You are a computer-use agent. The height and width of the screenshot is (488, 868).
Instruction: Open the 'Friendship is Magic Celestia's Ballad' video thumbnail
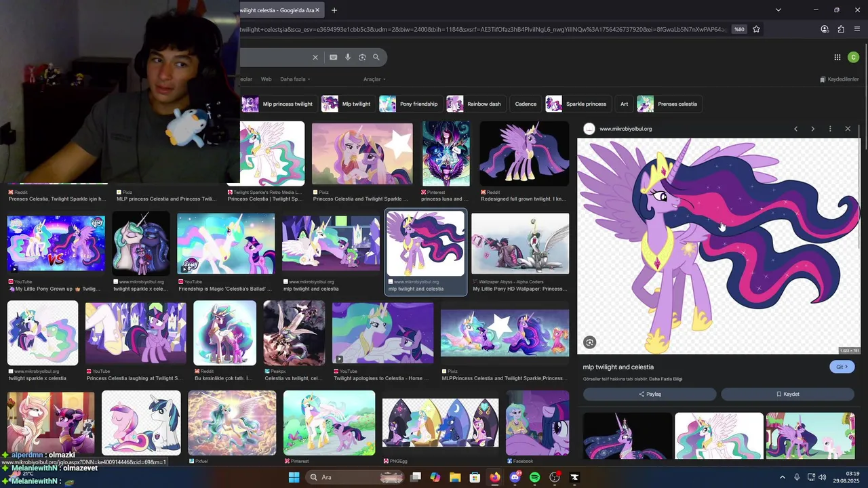tap(226, 244)
